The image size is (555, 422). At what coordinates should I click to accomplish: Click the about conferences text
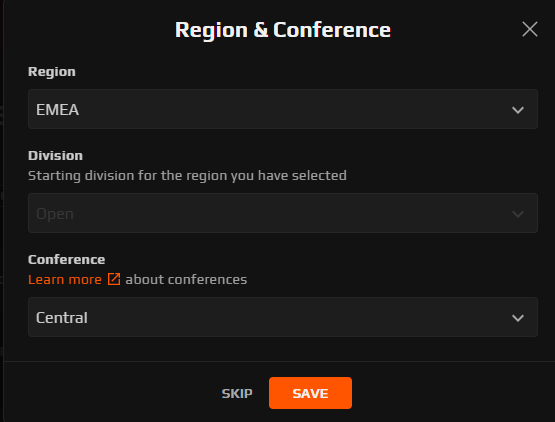186,279
